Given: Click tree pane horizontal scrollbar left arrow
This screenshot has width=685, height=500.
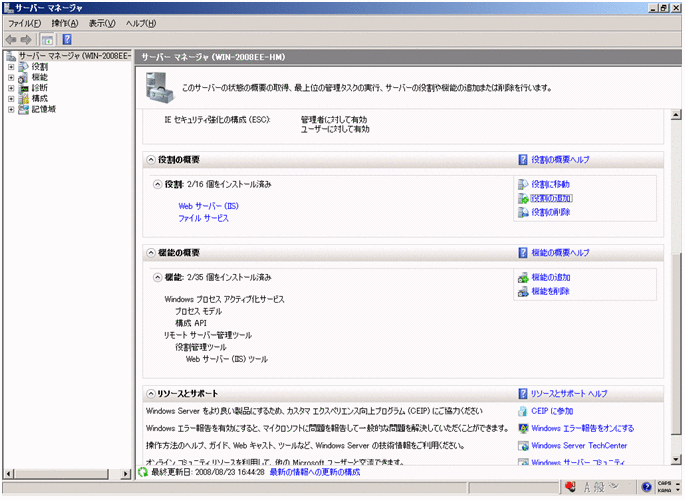Looking at the screenshot, I should (x=9, y=474).
